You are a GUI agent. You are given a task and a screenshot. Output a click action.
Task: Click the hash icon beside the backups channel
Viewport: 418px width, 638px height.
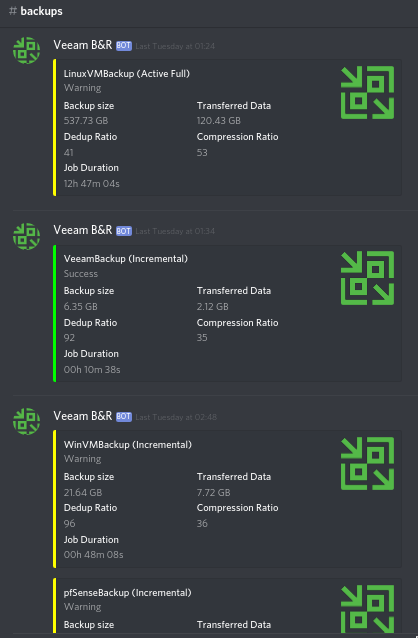coord(13,11)
